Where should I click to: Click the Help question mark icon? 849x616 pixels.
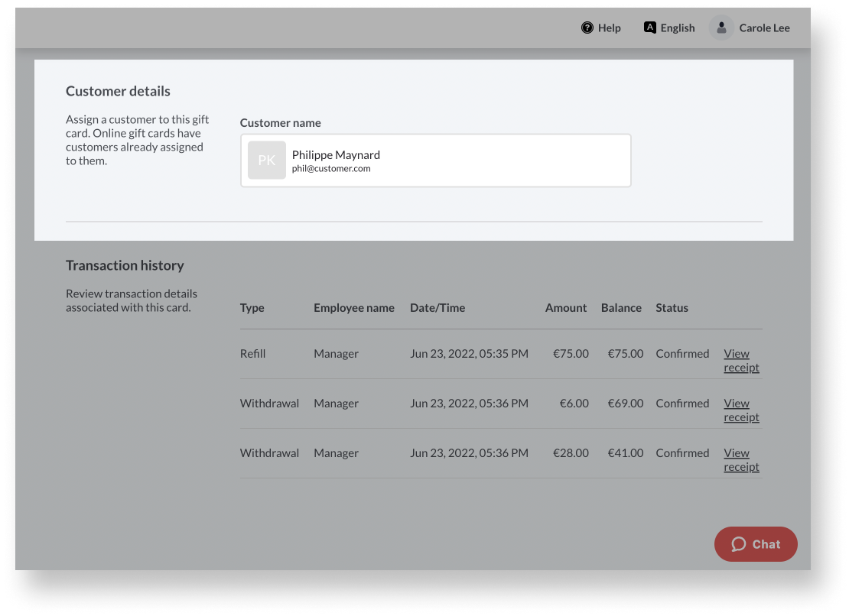[587, 28]
